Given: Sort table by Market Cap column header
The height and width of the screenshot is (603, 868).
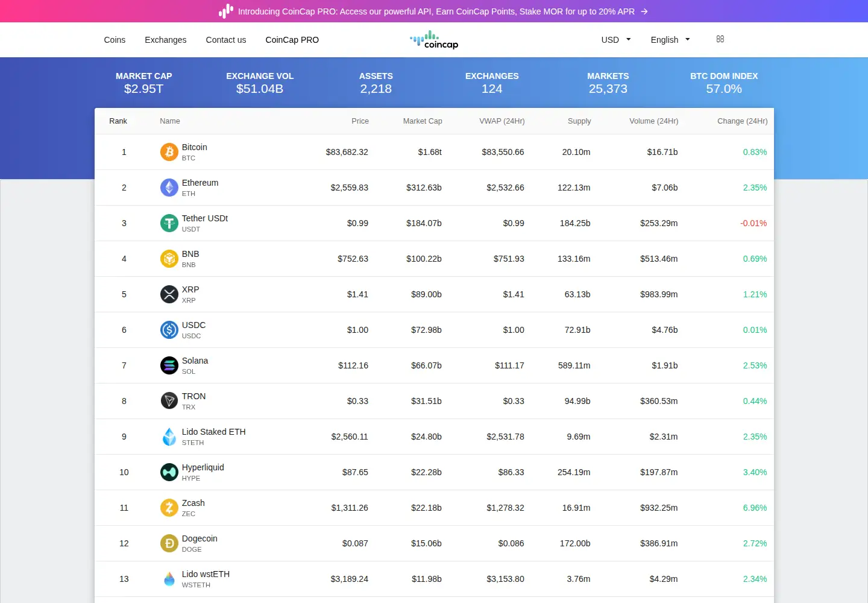Looking at the screenshot, I should pos(423,121).
